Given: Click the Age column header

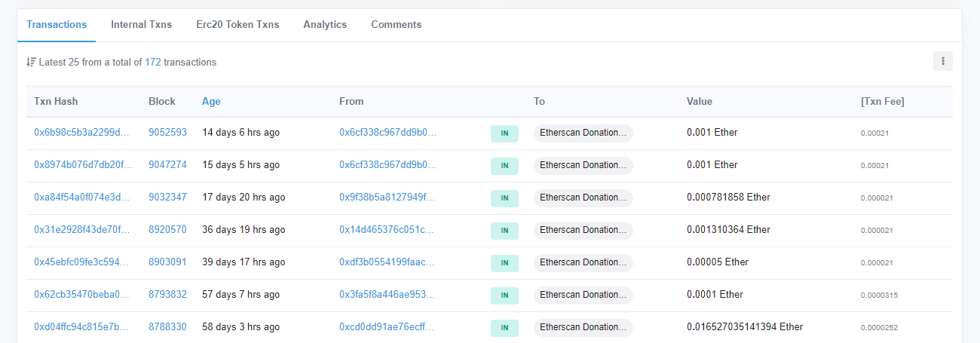Looking at the screenshot, I should point(211,102).
